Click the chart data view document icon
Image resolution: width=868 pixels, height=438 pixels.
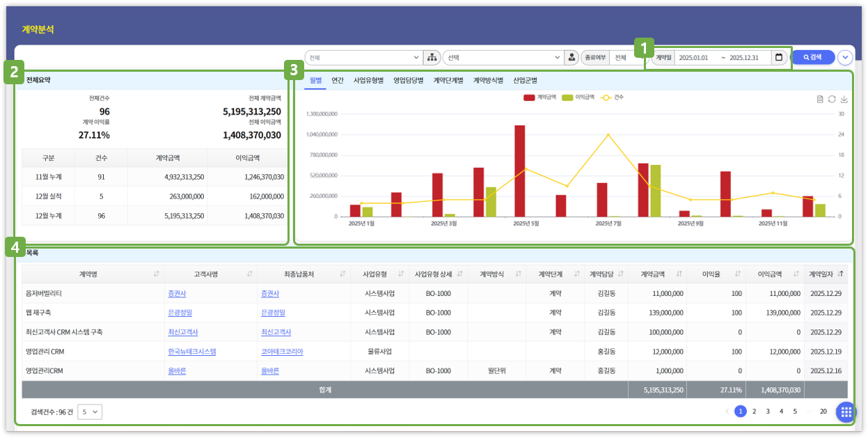click(820, 100)
